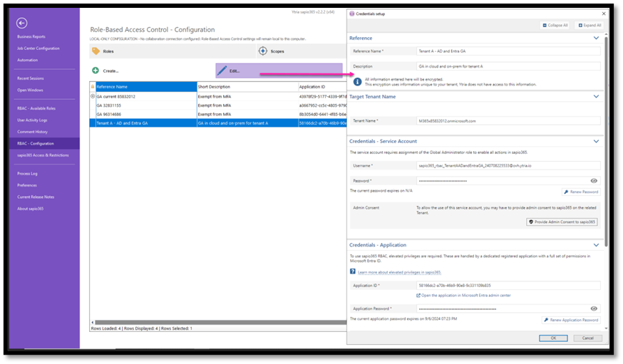Click the Collapse All button

click(555, 25)
